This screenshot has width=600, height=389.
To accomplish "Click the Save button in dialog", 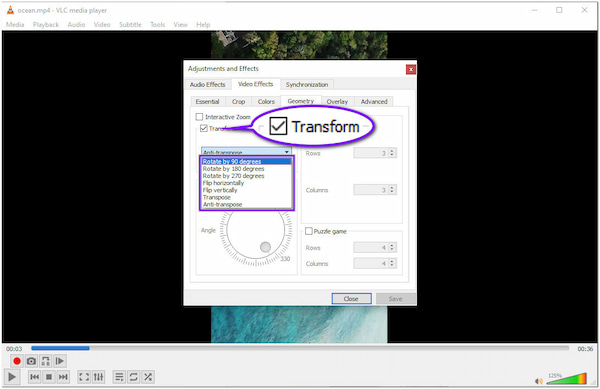I will coord(395,299).
